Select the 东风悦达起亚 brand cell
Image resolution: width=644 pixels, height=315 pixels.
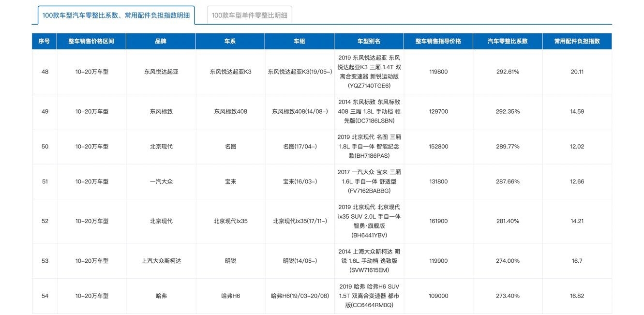pos(161,72)
